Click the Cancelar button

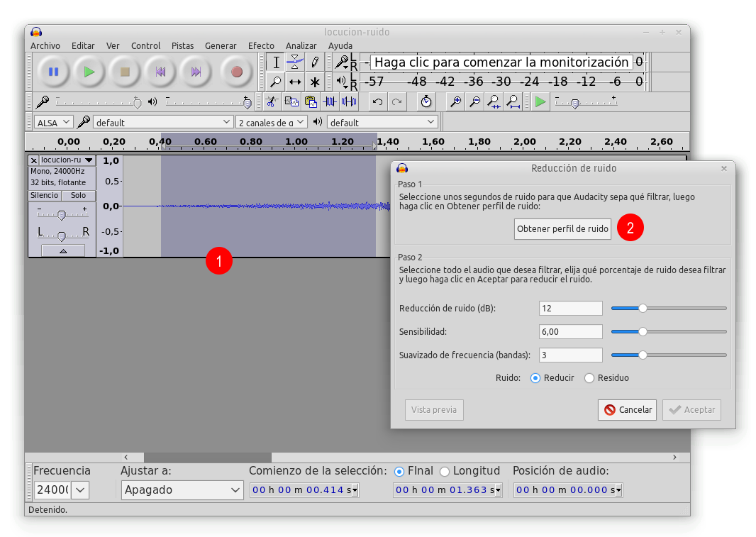(627, 409)
